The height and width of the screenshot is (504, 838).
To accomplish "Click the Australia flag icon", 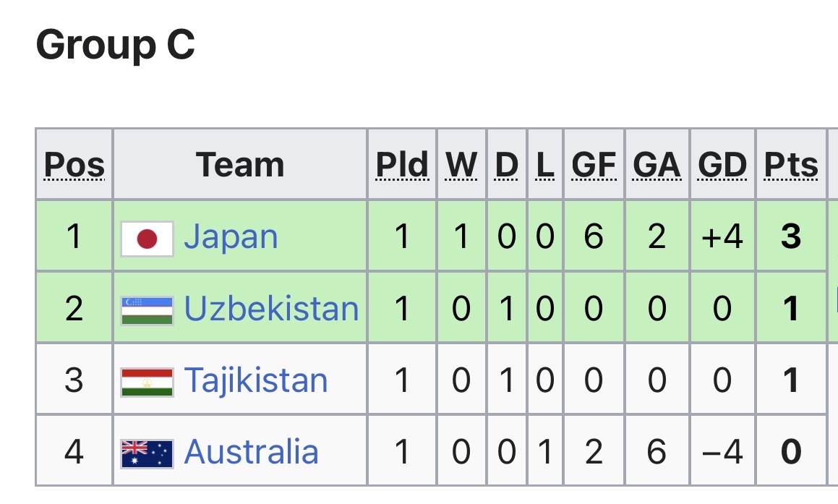I will [x=147, y=453].
